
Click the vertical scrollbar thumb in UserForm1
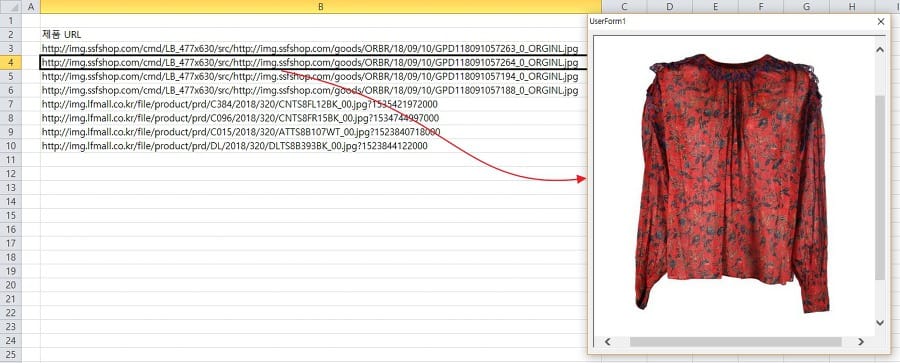point(880,188)
